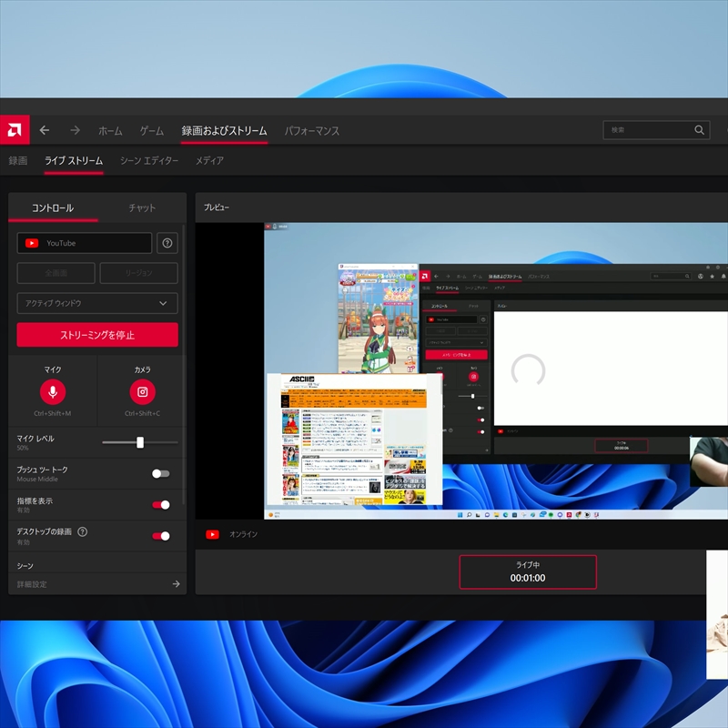The width and height of the screenshot is (728, 728).
Task: Disable デスクトップの録画 switch
Action: tap(161, 536)
